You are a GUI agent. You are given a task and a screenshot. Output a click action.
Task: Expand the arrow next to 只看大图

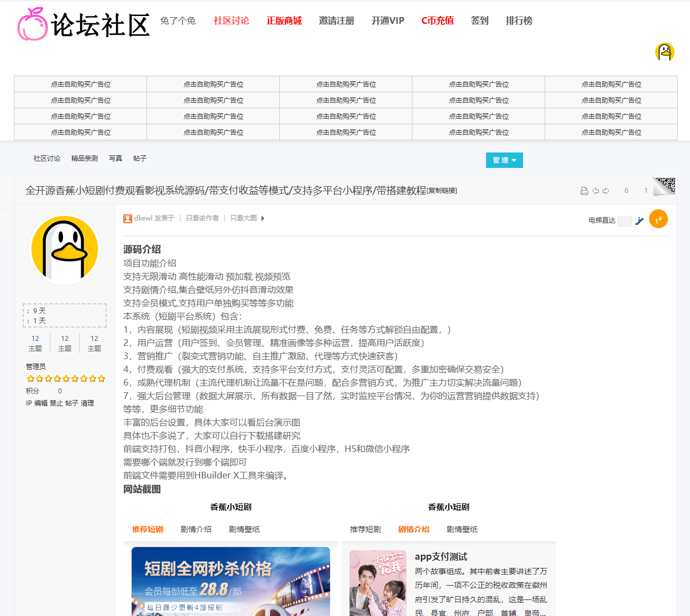(263, 218)
